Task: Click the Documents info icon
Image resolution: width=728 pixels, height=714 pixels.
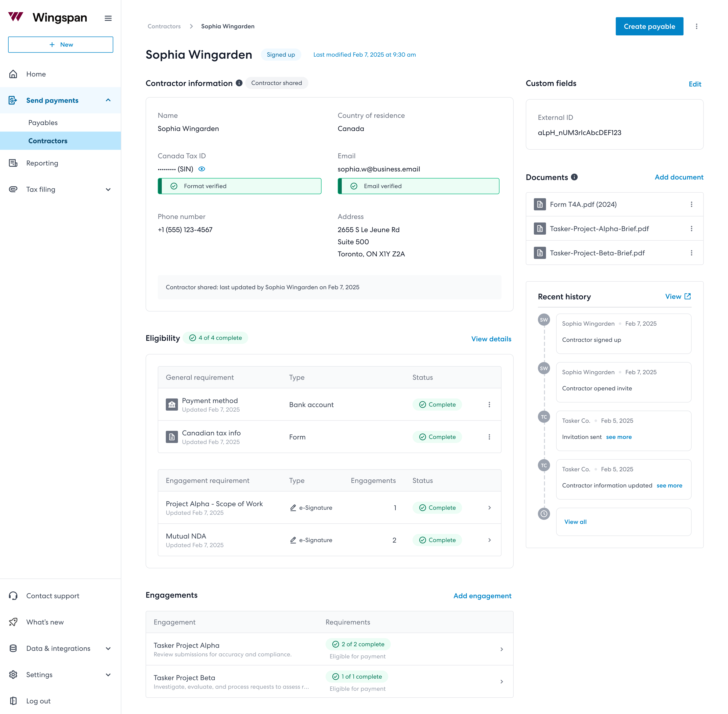Action: [574, 177]
